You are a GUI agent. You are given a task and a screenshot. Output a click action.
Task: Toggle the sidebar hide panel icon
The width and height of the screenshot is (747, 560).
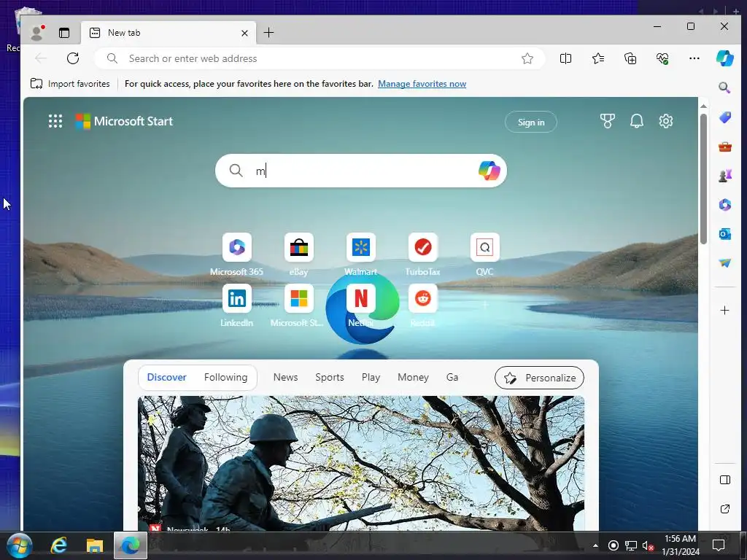click(x=724, y=480)
